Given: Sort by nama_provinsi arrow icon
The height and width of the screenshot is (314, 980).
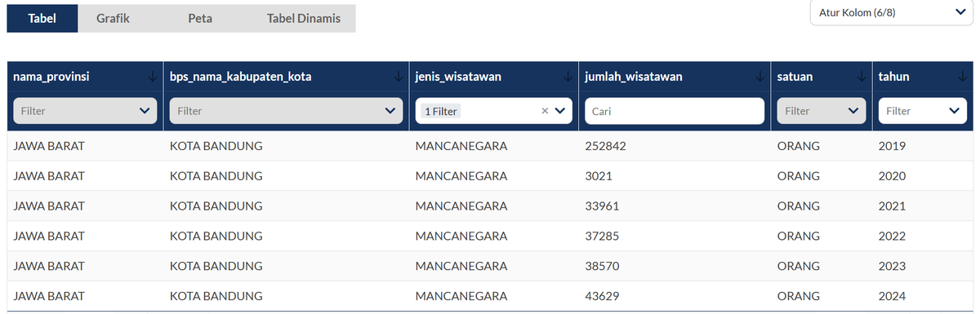Looking at the screenshot, I should [153, 77].
